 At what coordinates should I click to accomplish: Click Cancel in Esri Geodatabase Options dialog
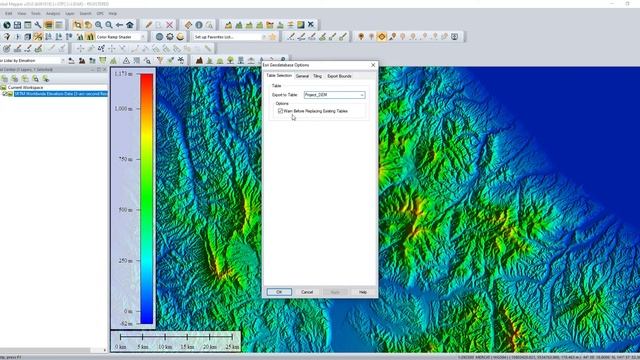pyautogui.click(x=307, y=292)
